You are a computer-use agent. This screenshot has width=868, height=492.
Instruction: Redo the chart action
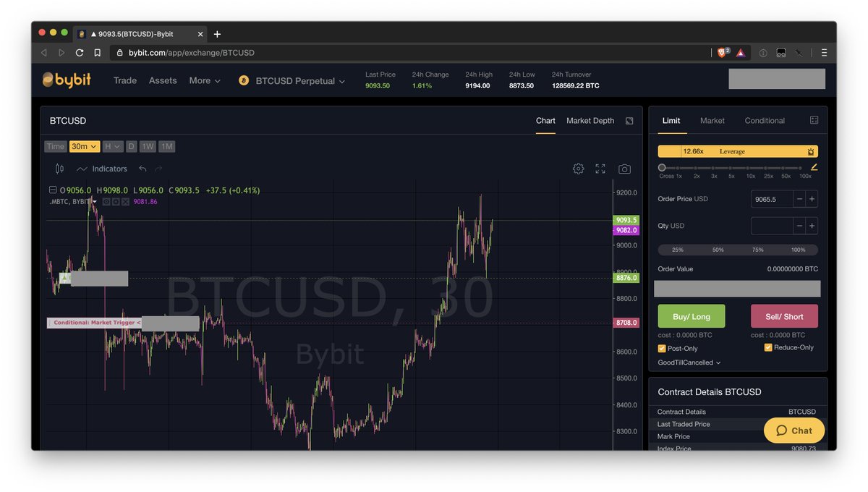coord(158,169)
